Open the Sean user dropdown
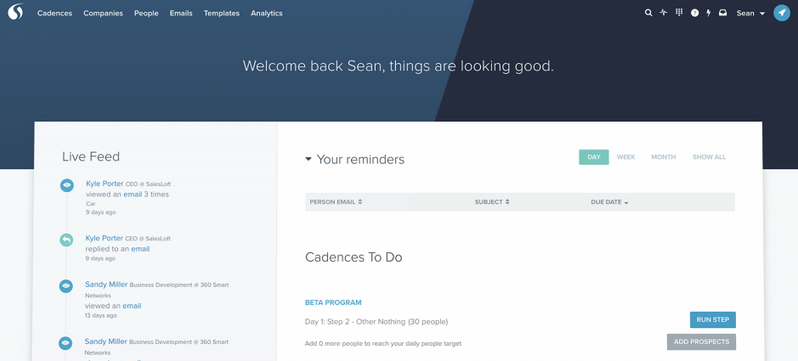This screenshot has height=361, width=798. pyautogui.click(x=751, y=13)
